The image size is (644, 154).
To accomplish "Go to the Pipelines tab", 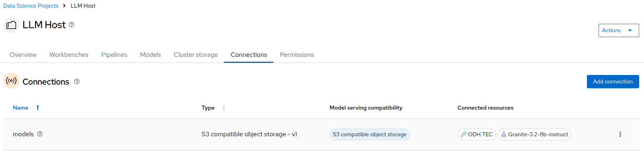I will pyautogui.click(x=114, y=55).
